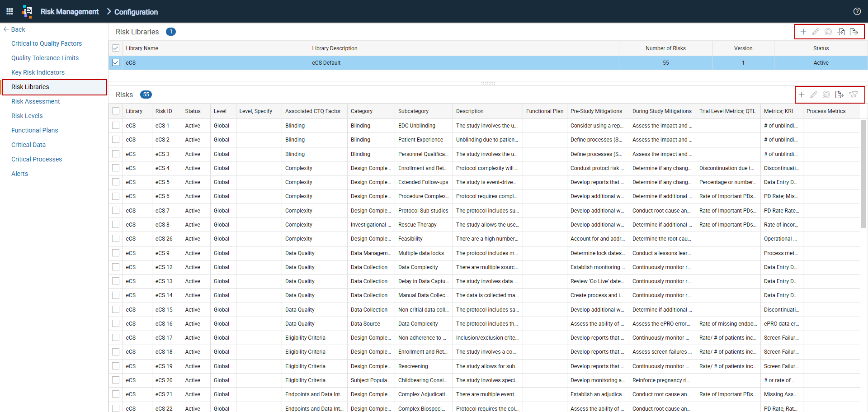Go to Critical Data page

(x=28, y=145)
